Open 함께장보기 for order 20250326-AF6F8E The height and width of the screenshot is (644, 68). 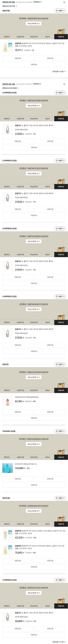[x=37, y=2]
